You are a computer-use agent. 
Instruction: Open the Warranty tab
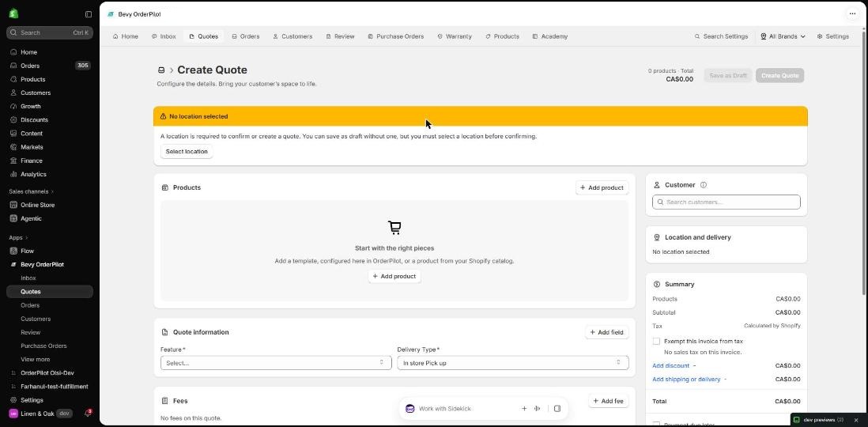pyautogui.click(x=454, y=36)
